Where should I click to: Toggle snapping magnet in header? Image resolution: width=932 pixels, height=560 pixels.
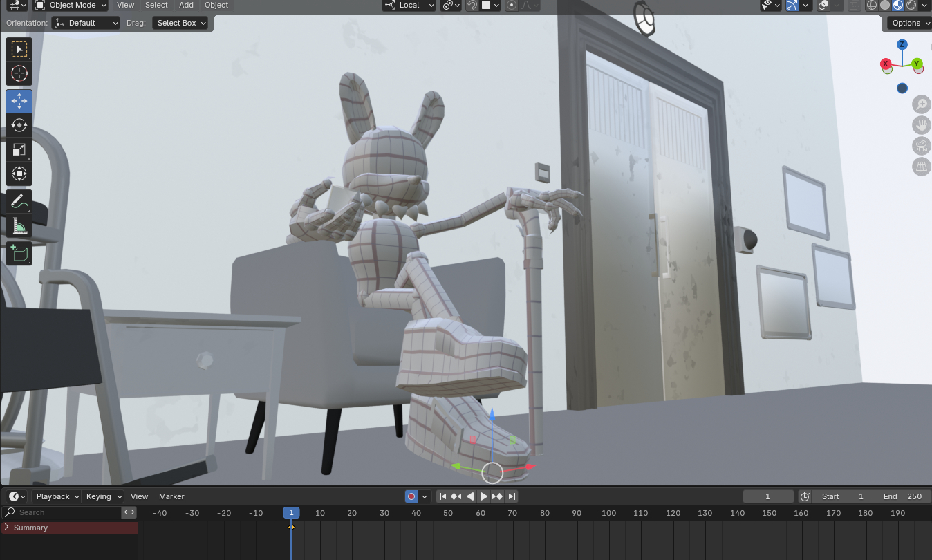(472, 5)
